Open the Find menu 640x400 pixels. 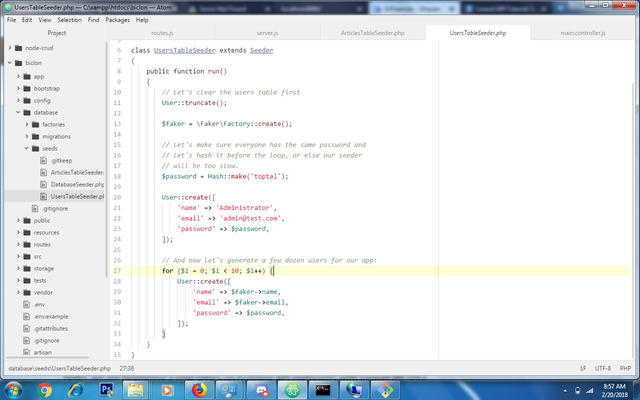coord(93,20)
